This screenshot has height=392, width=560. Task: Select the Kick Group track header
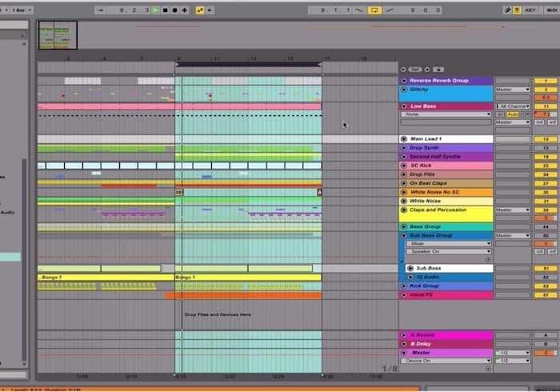(448, 286)
